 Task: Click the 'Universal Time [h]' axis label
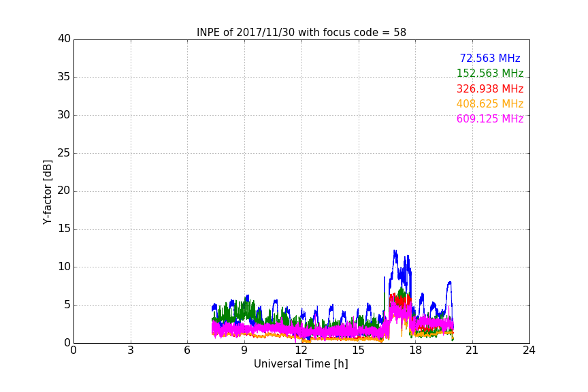tap(301, 364)
